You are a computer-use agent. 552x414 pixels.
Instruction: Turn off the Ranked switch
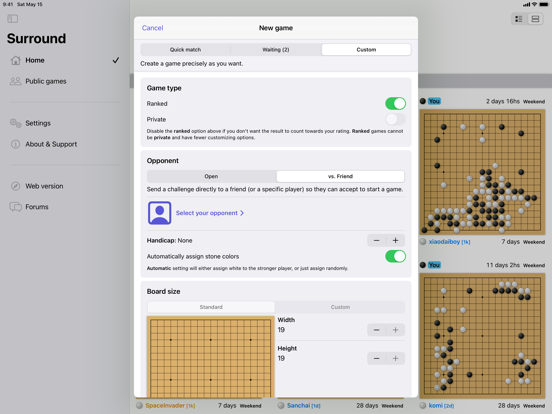click(395, 104)
